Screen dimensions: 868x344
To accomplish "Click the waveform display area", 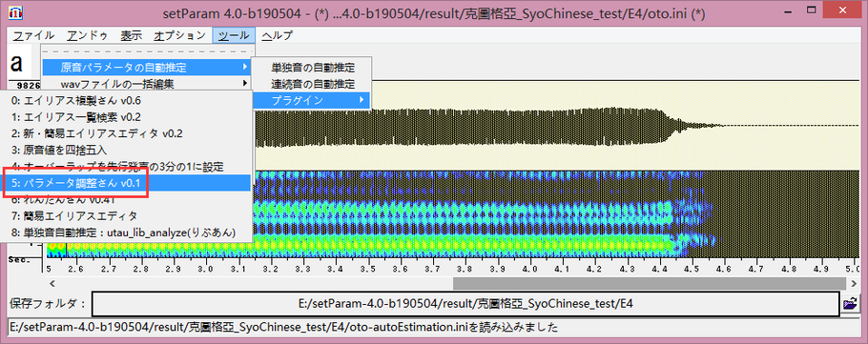I will (x=556, y=125).
